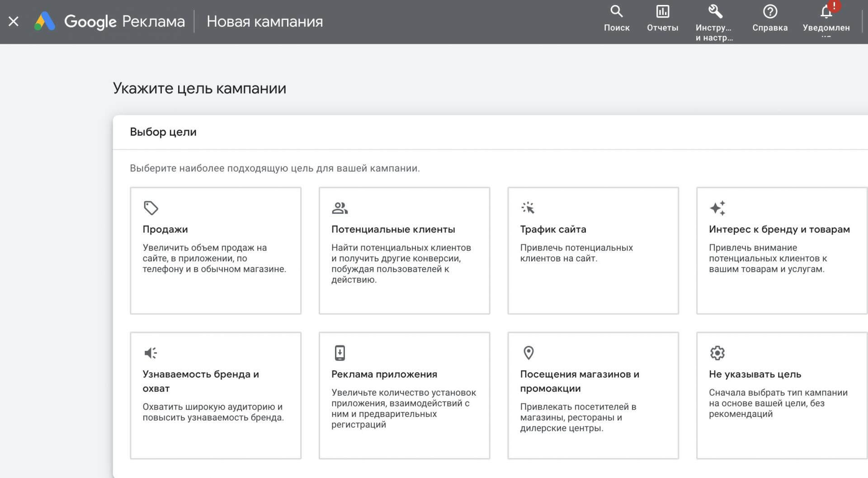Click phone download icon in Реклама приложения
Image resolution: width=868 pixels, height=478 pixels.
pos(340,353)
